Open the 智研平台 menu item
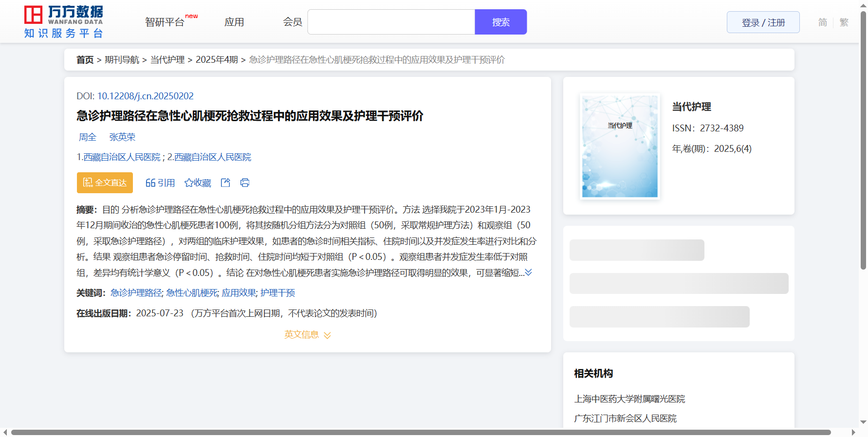868x437 pixels. [165, 22]
